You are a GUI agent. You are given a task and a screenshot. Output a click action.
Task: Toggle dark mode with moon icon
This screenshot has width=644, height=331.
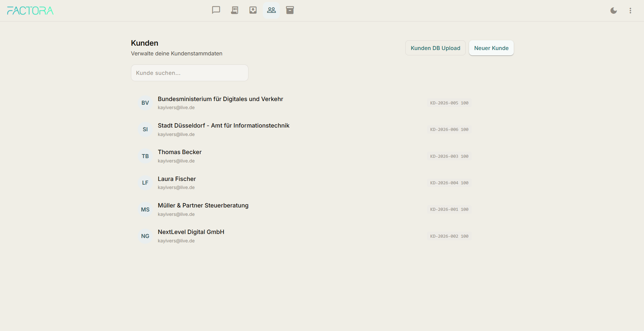613,11
